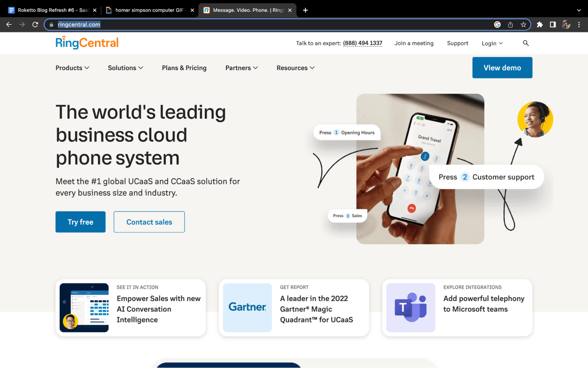Open the View demo button
Screen dimensions: 588x368
tap(502, 68)
